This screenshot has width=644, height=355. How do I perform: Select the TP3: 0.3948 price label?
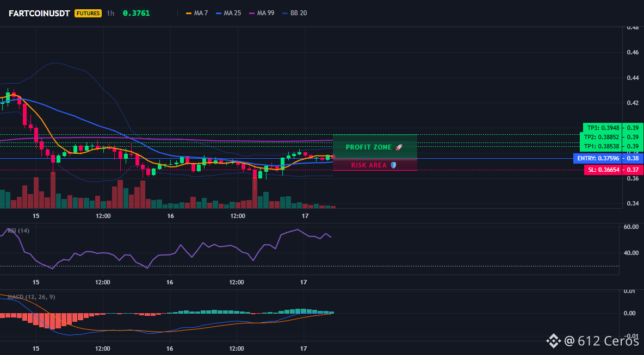pos(602,128)
